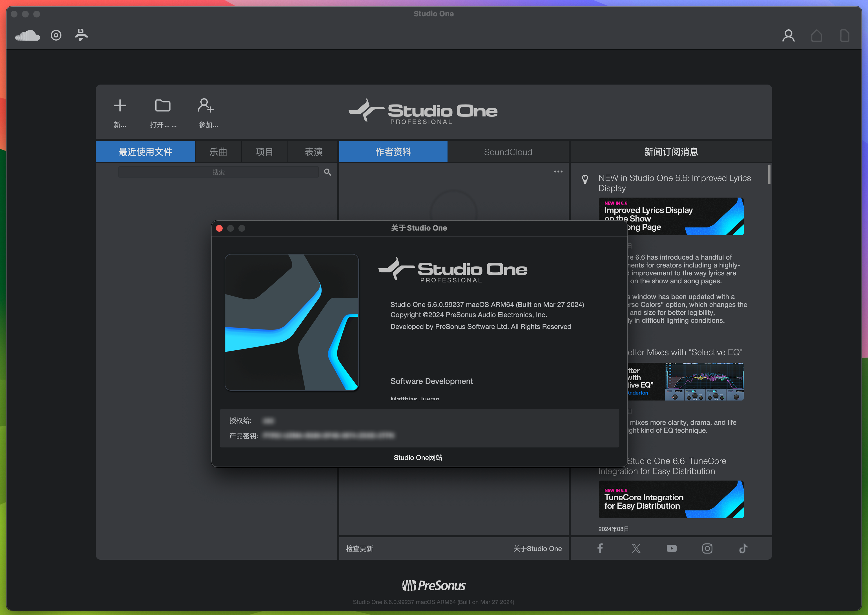Screen dimensions: 868x615
Task: Open Studio One网站 link in About dialog
Action: coord(418,458)
